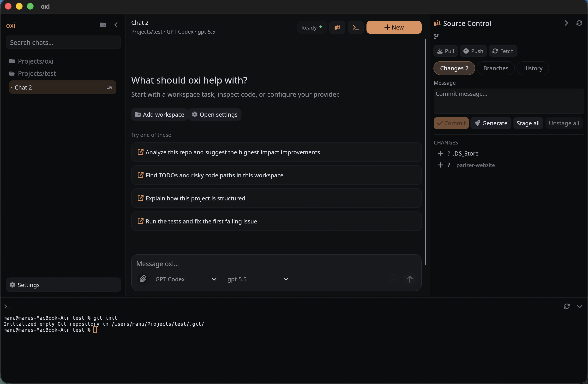Switch to the History tab
The width and height of the screenshot is (588, 384).
533,68
